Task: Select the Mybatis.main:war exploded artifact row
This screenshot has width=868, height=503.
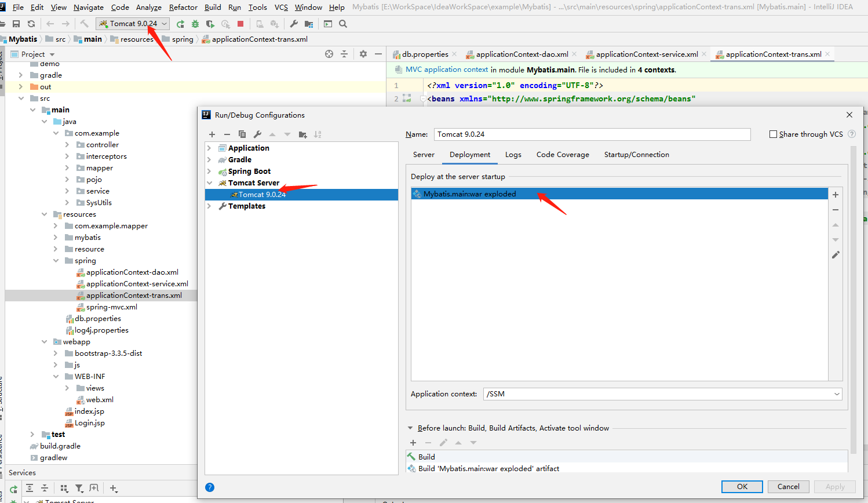Action: pyautogui.click(x=619, y=194)
